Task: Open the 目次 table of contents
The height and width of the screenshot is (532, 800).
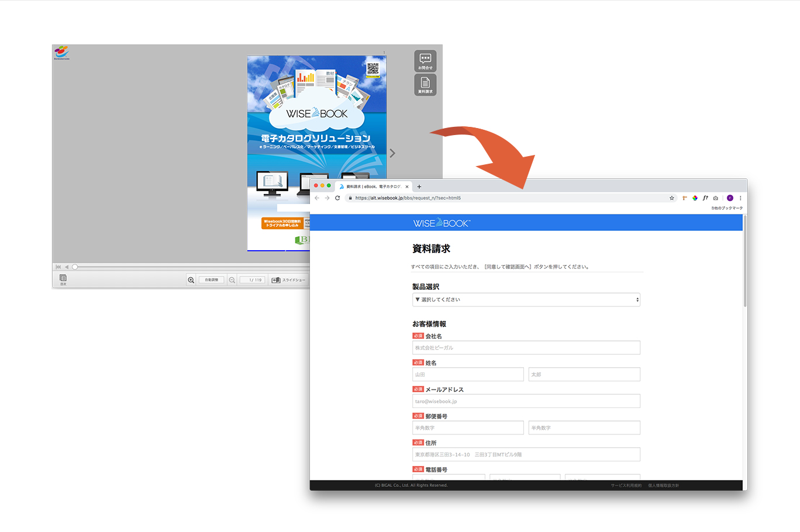Action: coord(63,279)
